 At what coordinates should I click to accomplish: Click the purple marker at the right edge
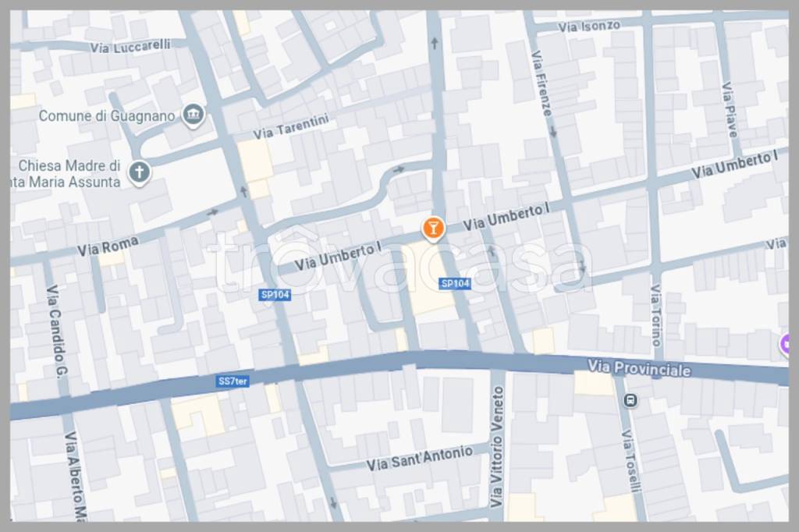pos(787,345)
